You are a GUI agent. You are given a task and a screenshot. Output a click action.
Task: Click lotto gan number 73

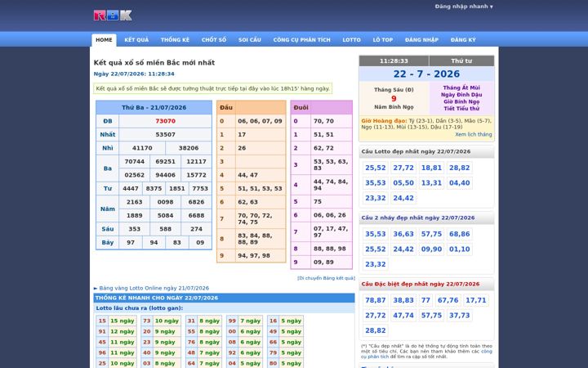point(147,321)
